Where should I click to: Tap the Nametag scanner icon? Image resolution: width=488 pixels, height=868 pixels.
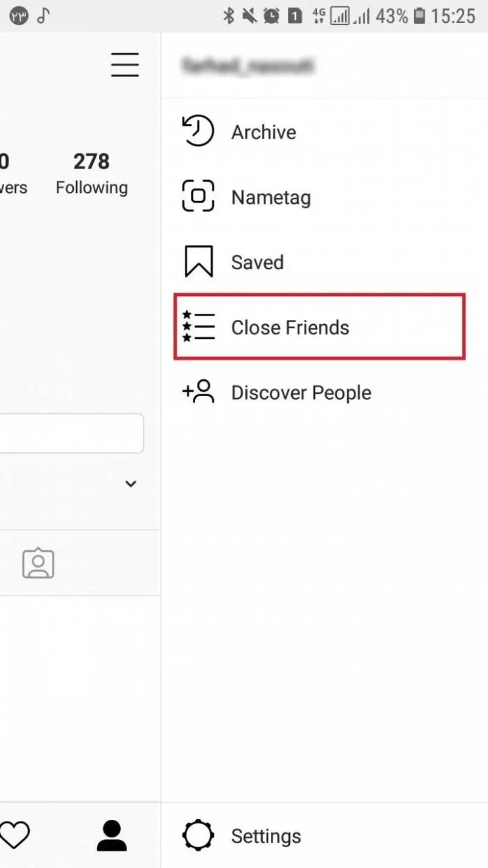point(198,196)
